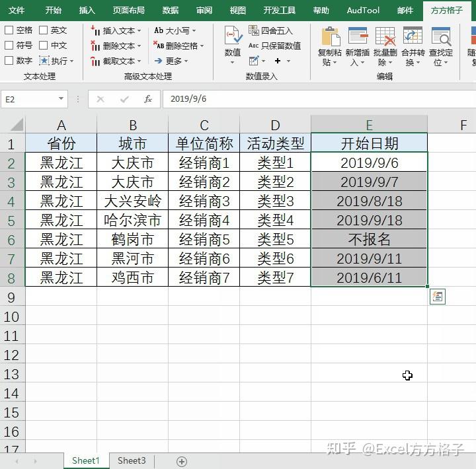The width and height of the screenshot is (476, 469).
Task: Click the 删除空格 remove spaces icon
Action: (159, 46)
